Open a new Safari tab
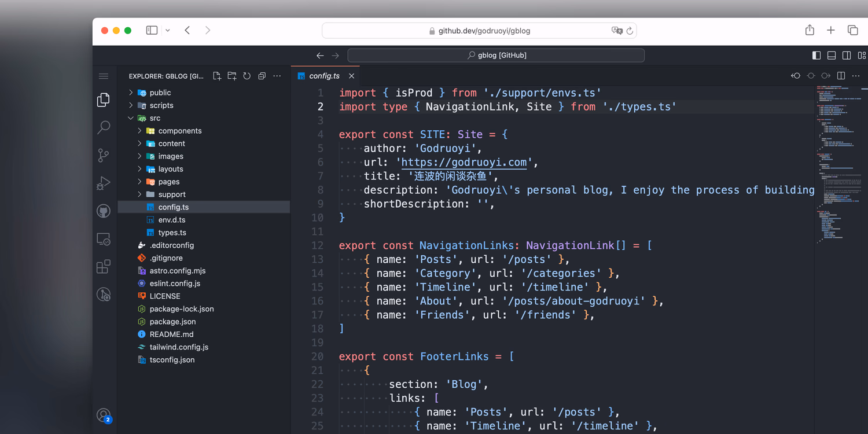This screenshot has height=434, width=868. [x=831, y=30]
